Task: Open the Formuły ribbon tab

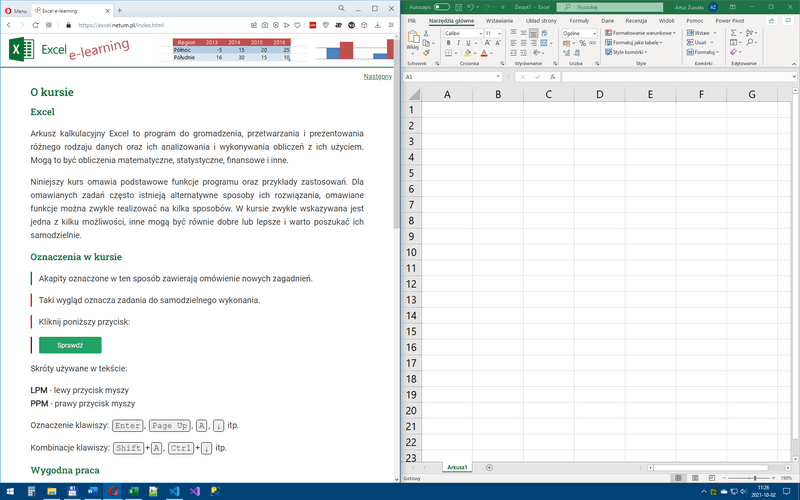Action: point(579,21)
